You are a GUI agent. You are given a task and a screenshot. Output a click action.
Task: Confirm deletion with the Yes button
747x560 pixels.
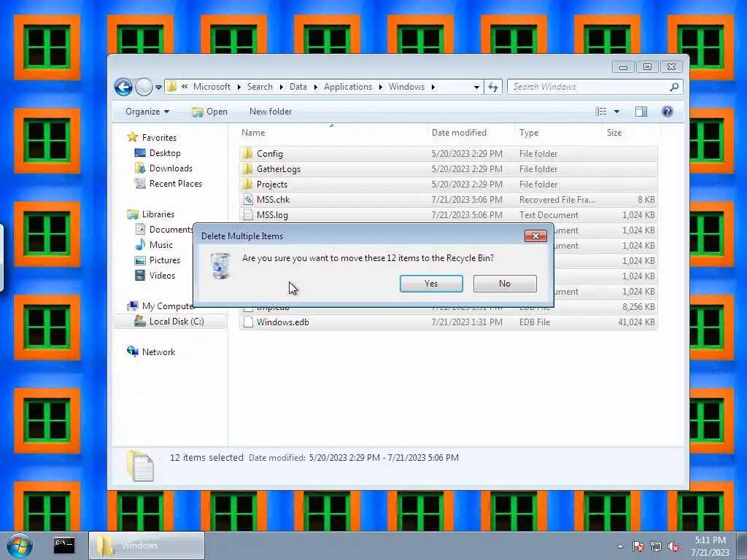click(x=431, y=284)
